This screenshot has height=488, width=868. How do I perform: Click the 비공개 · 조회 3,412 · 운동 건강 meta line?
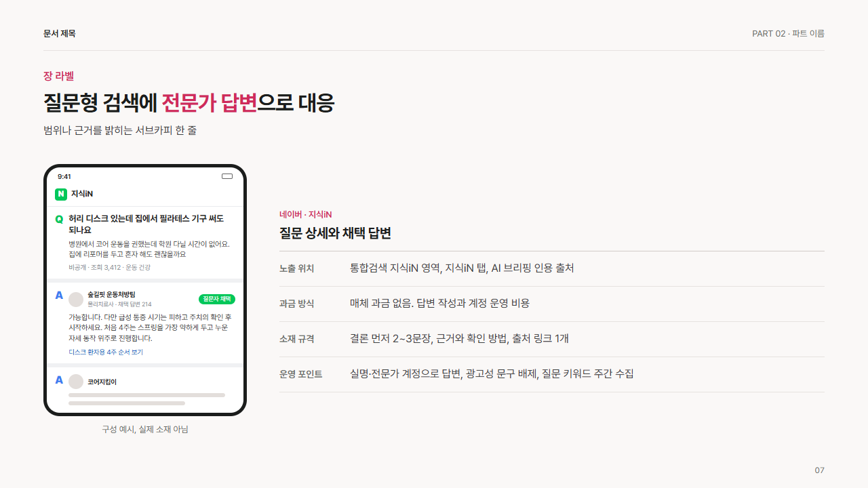[x=110, y=268]
